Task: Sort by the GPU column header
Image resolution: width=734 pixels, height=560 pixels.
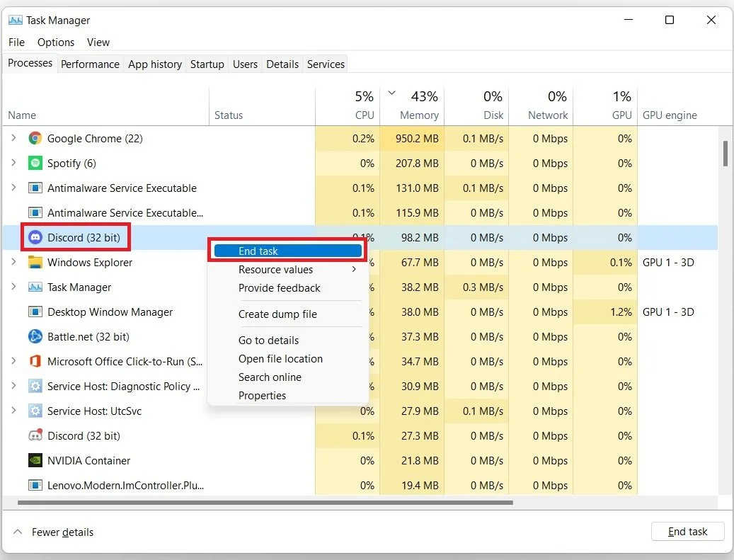Action: [605, 106]
